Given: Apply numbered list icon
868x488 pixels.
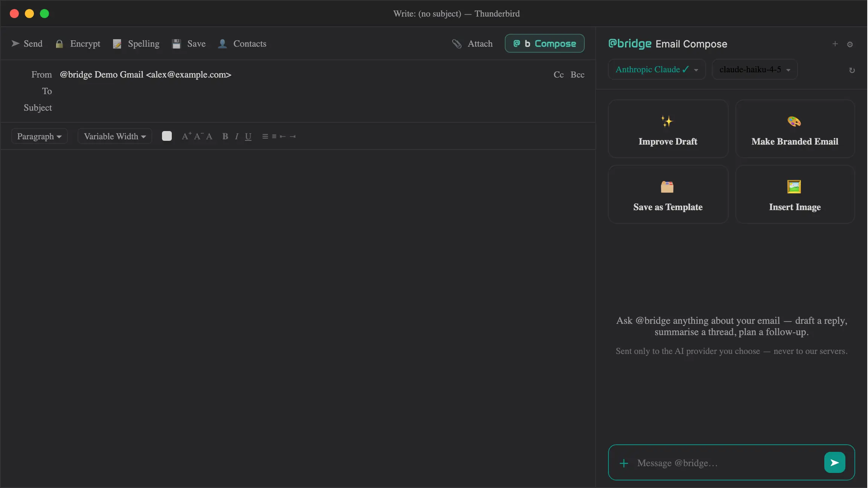Looking at the screenshot, I should (274, 136).
